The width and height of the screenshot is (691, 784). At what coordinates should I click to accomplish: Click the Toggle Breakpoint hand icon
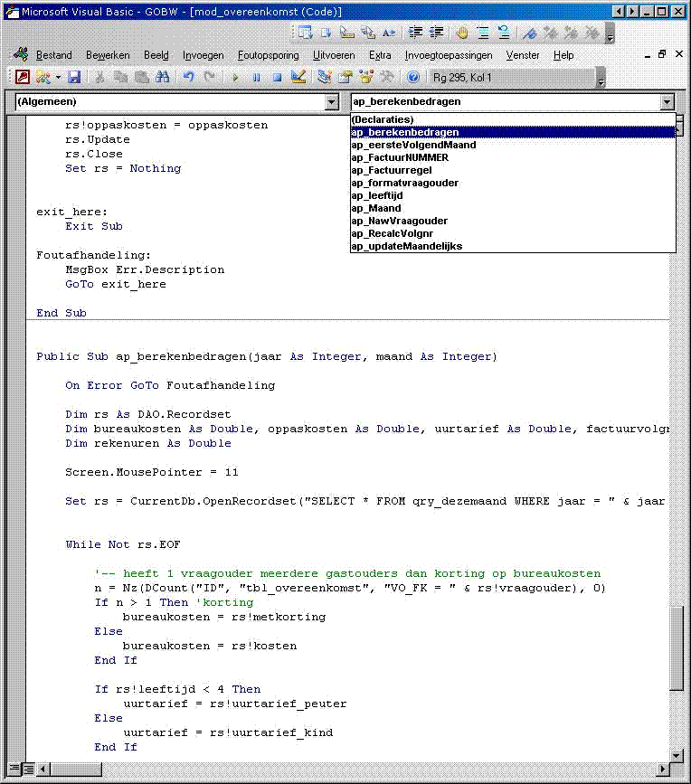click(461, 33)
